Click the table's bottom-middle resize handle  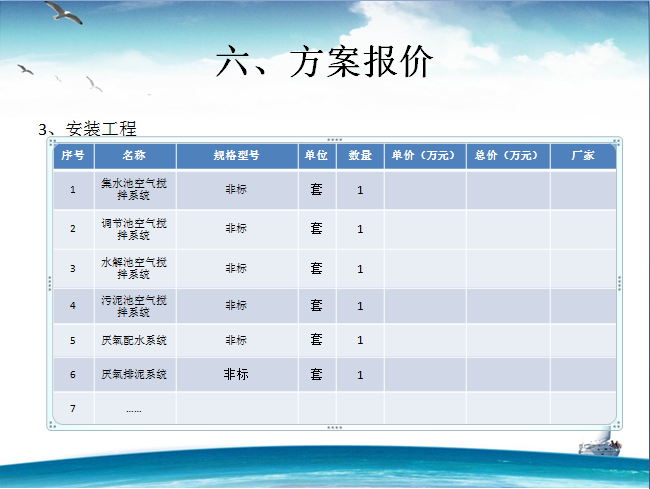tap(335, 427)
